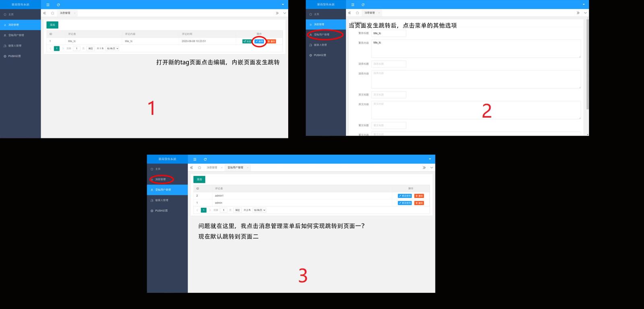Click the green 添加 button in screenshot 1
Image resolution: width=644 pixels, height=309 pixels.
52,25
